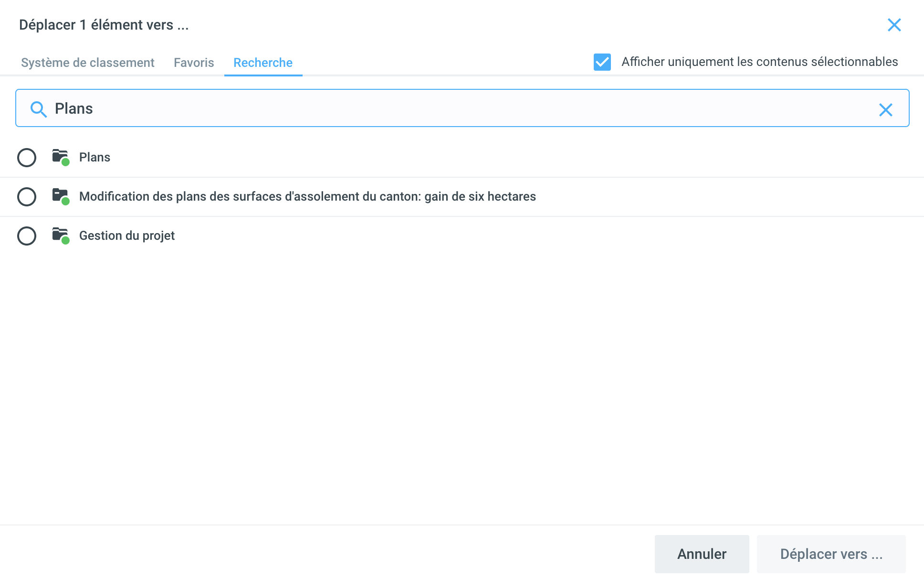The width and height of the screenshot is (924, 578).
Task: Click the Afficher uniquement les contenus label
Action: 759,62
